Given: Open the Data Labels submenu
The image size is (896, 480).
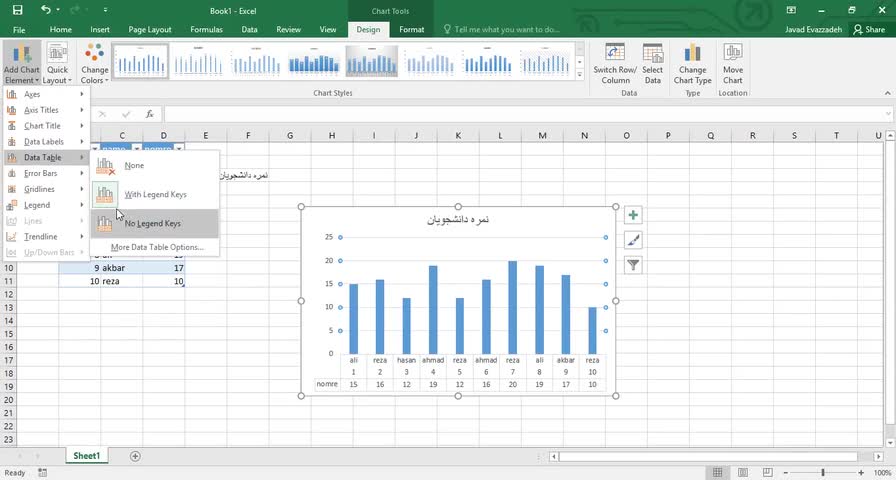Looking at the screenshot, I should coord(46,142).
